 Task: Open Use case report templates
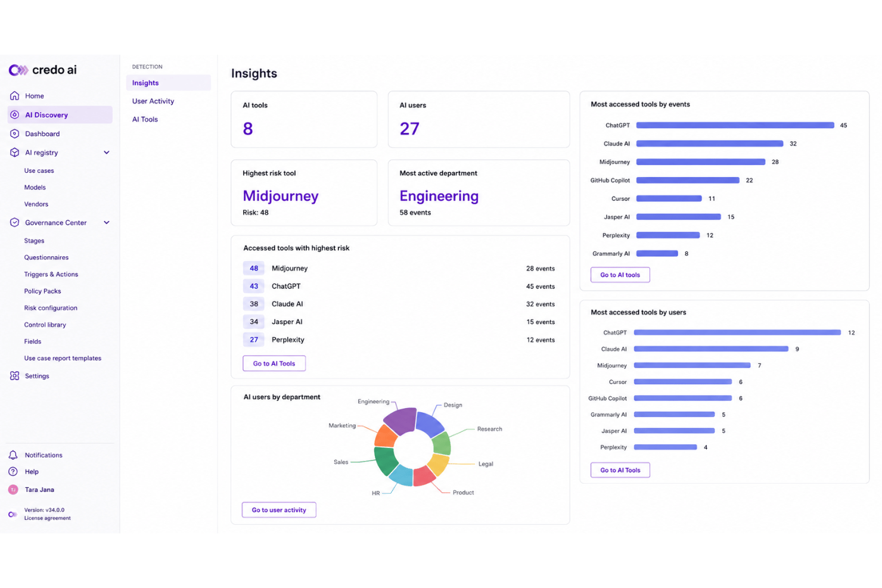(x=63, y=359)
